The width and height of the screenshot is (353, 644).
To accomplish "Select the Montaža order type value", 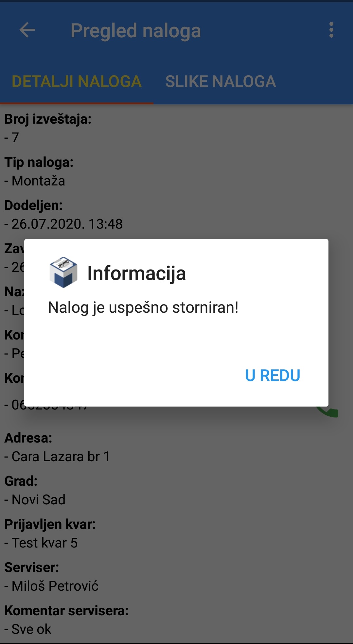I will [38, 181].
